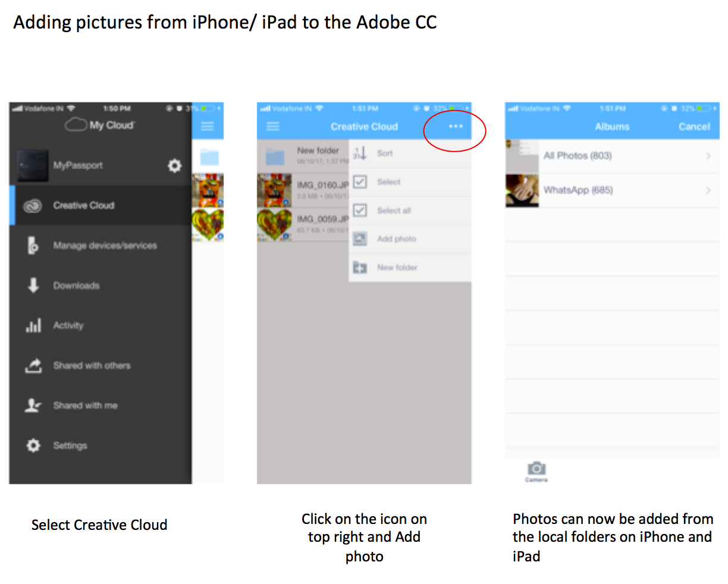Toggle hamburger menu in Creative Cloud header

pos(273,127)
